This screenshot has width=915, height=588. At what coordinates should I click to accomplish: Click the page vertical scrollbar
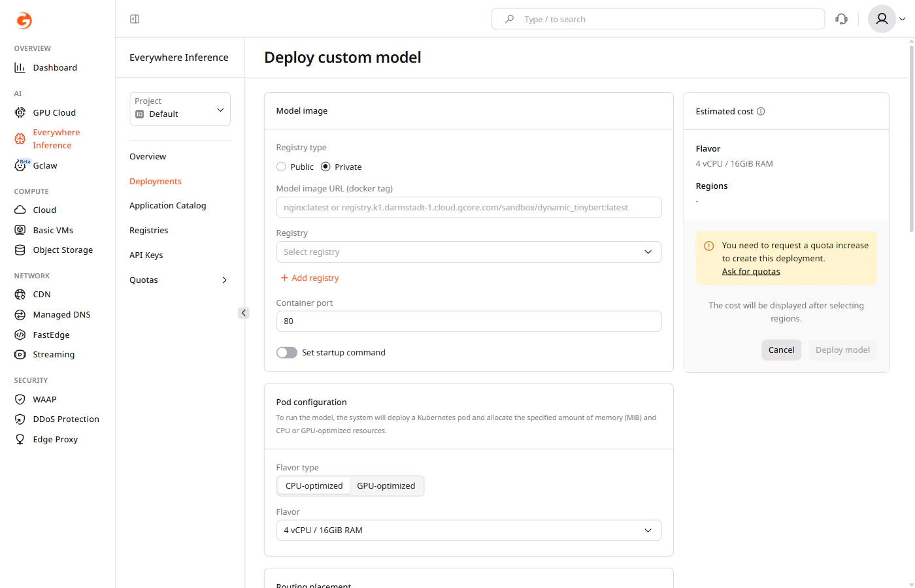coord(912,137)
